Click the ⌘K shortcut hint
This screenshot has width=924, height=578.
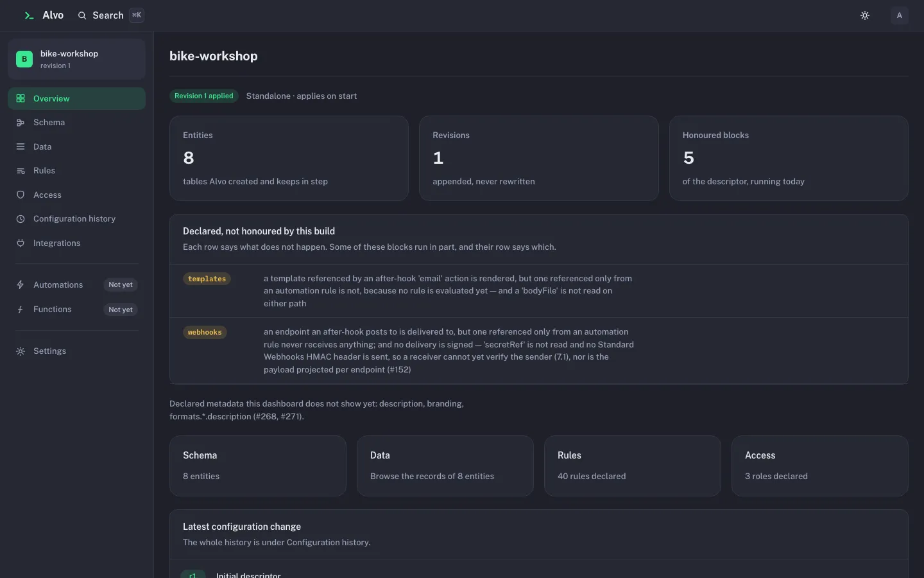137,15
